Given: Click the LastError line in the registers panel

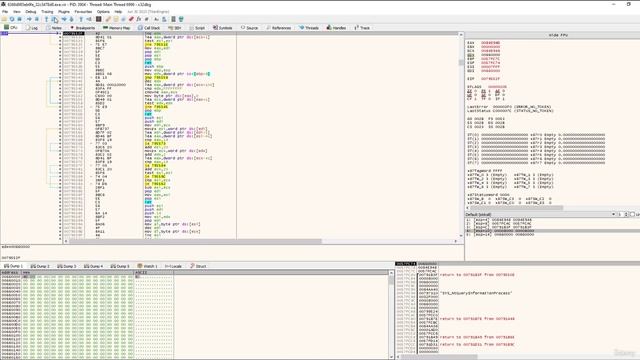Looking at the screenshot, I should tap(509, 107).
